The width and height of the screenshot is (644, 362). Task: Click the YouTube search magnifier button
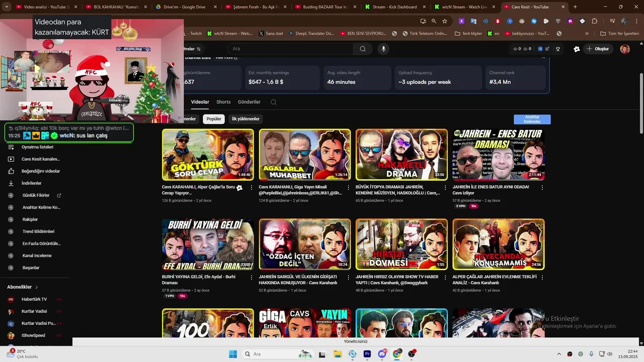363,49
